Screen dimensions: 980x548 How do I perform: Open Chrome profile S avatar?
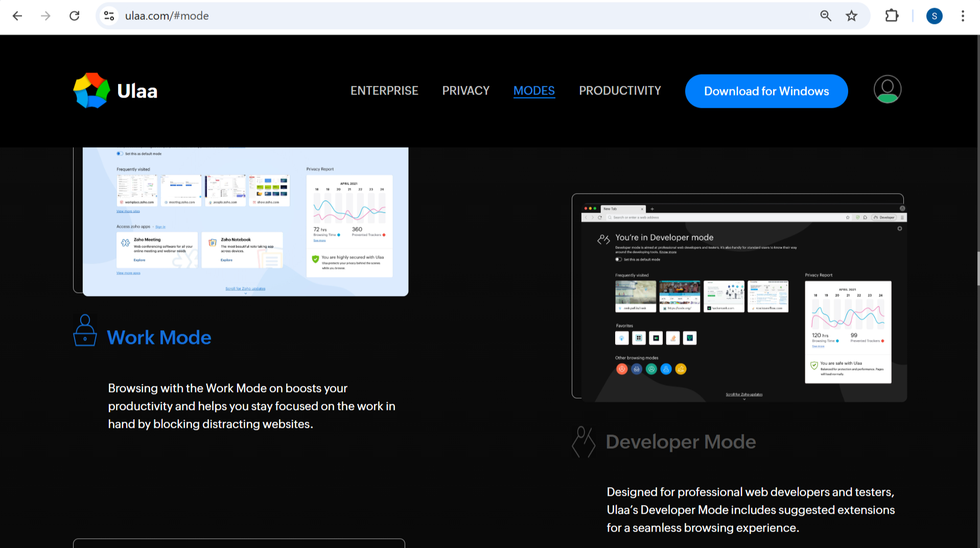[934, 16]
